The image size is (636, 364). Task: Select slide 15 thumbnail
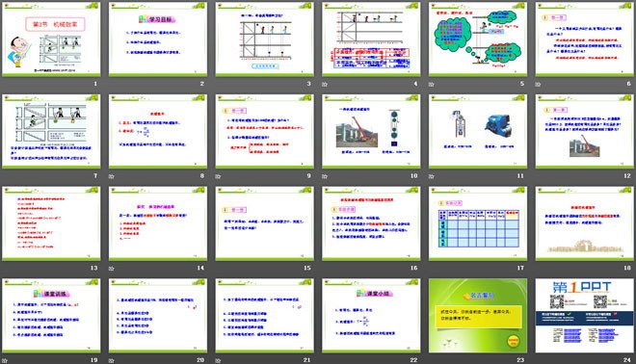pyautogui.click(x=264, y=223)
